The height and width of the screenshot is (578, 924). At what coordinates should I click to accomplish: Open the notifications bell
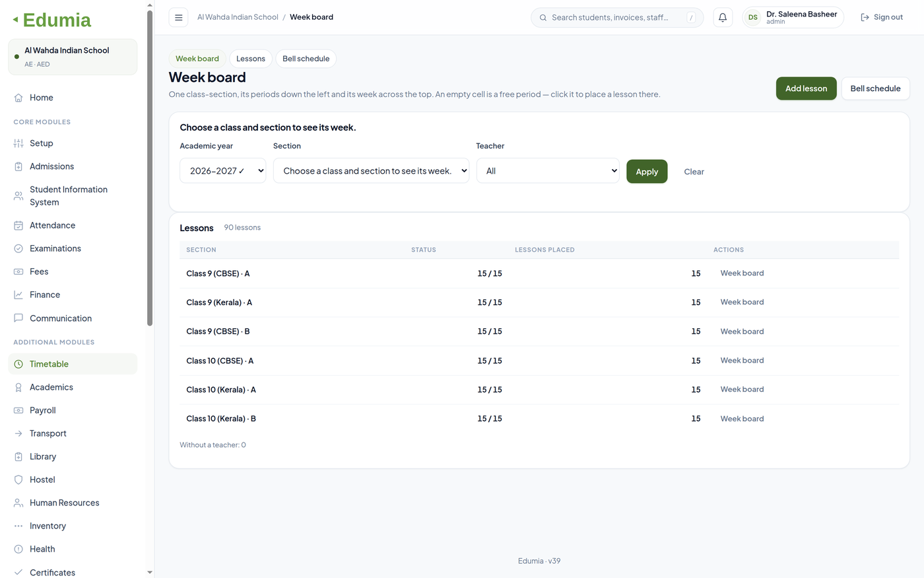point(723,18)
